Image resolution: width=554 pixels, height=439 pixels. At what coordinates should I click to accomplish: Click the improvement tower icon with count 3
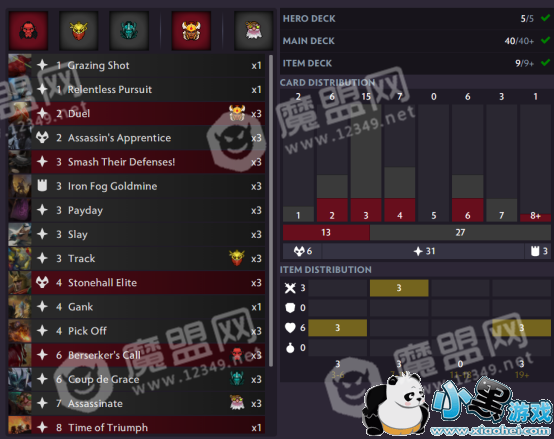(535, 251)
